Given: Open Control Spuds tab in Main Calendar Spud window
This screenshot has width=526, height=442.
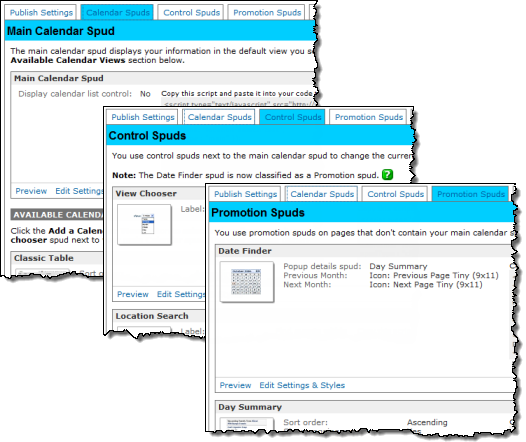Looking at the screenshot, I should click(x=191, y=13).
